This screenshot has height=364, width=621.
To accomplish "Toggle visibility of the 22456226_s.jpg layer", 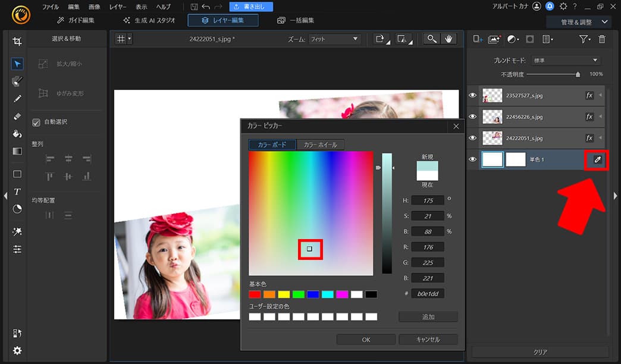I will click(472, 117).
